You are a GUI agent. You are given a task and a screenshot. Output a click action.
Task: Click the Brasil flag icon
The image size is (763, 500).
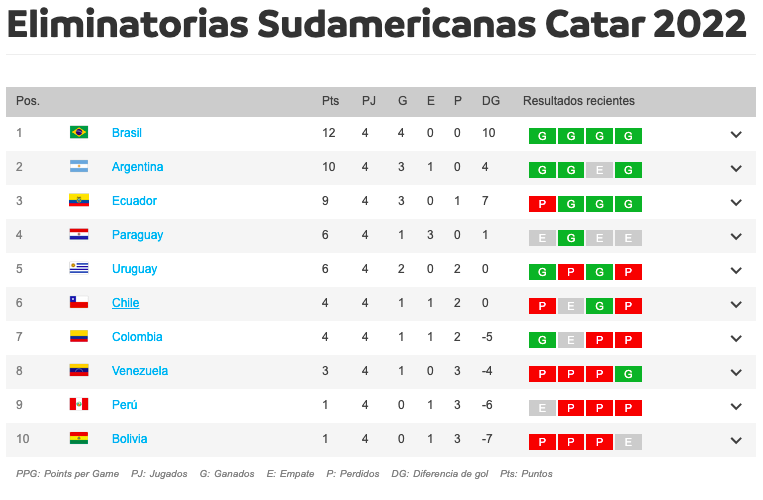[79, 133]
